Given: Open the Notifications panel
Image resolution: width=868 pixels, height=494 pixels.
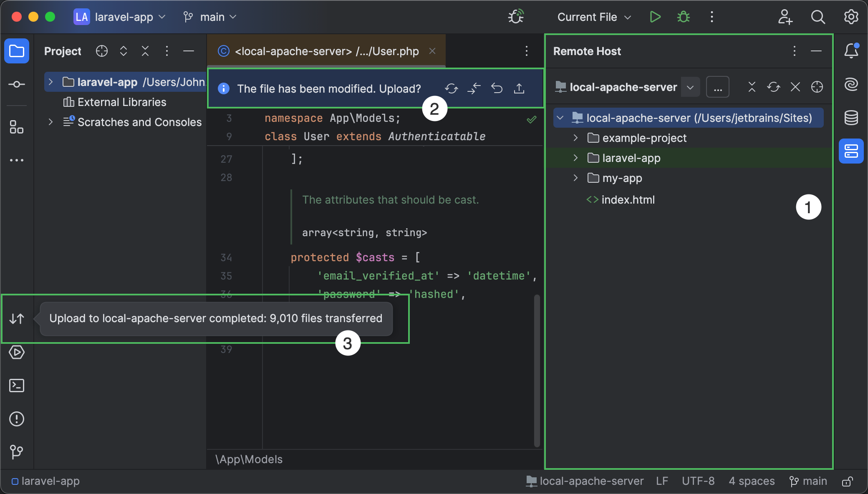Looking at the screenshot, I should pos(851,51).
